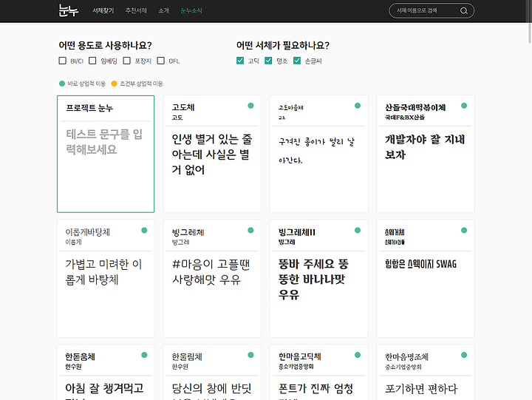Click the orange 조건부 상업적 이용 legend dot
The height and width of the screenshot is (400, 532).
[115, 84]
